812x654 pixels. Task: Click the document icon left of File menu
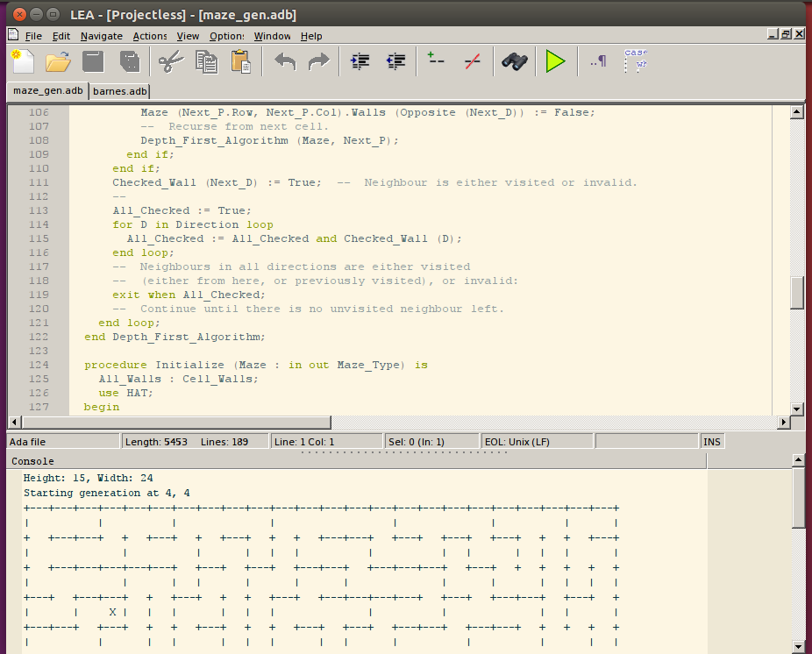(x=13, y=35)
